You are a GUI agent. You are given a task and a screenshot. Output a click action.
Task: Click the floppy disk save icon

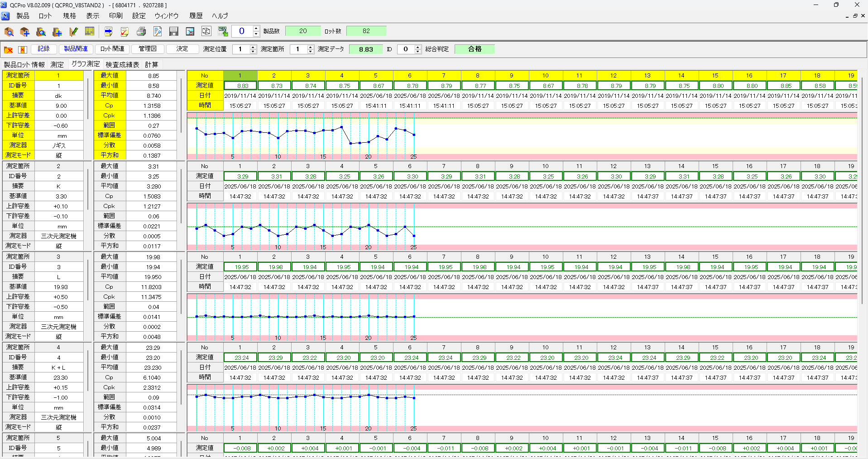point(174,31)
